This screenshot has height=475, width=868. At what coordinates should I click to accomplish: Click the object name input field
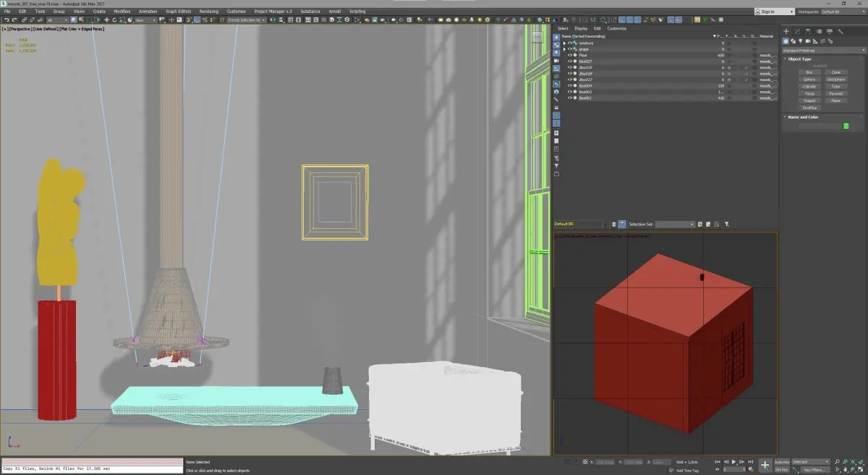[x=819, y=126]
